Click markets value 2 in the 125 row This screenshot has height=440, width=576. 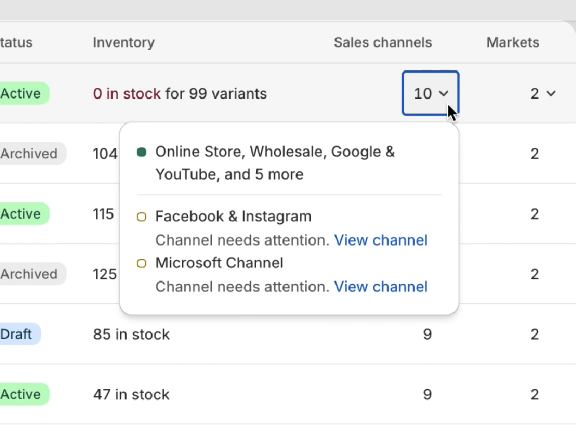click(x=534, y=274)
